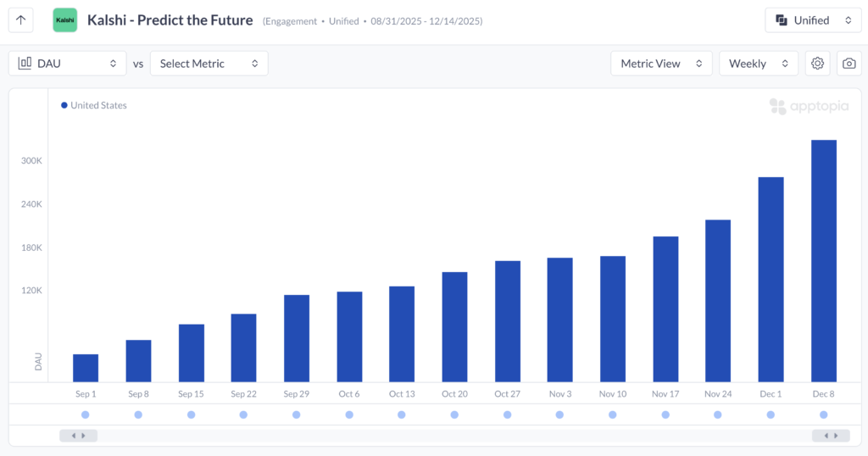Open the Weekly interval dropdown
This screenshot has height=456, width=868.
pyautogui.click(x=758, y=64)
